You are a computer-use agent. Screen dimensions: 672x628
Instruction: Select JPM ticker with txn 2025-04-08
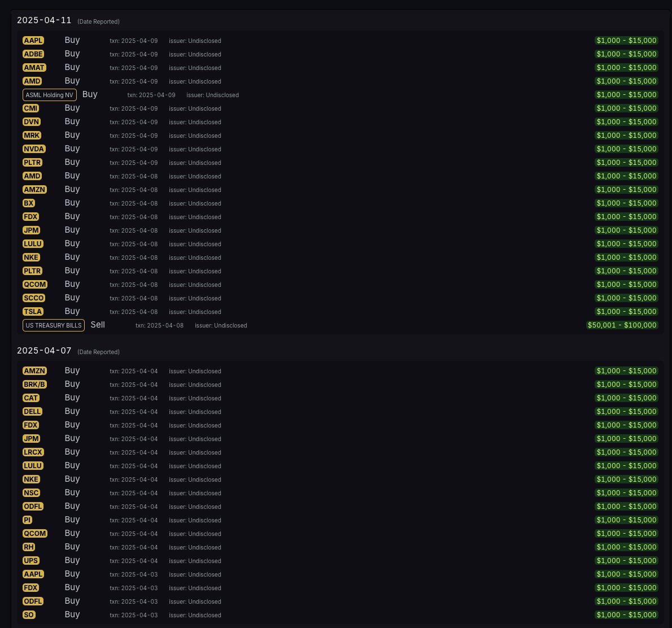click(31, 230)
